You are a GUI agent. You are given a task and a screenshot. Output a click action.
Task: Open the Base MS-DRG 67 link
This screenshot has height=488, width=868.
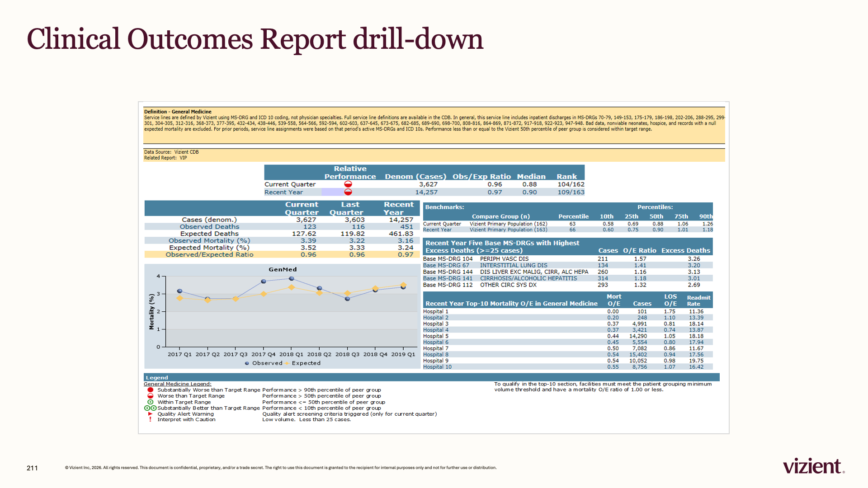click(x=446, y=266)
